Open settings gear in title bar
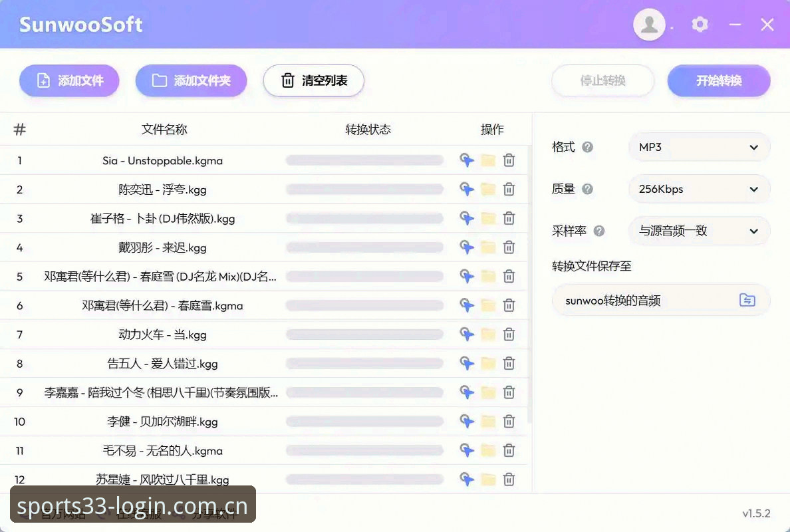The height and width of the screenshot is (532, 790). click(700, 24)
